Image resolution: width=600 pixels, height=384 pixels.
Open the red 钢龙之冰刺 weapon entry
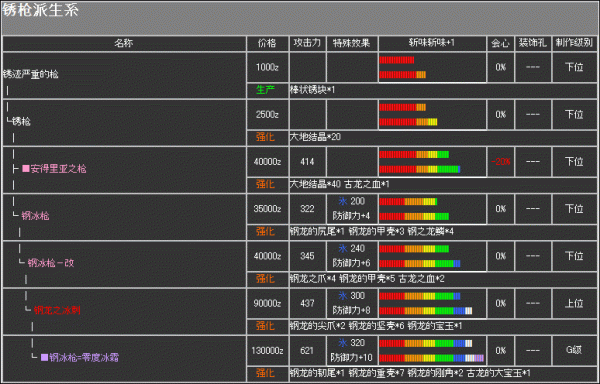(x=57, y=310)
